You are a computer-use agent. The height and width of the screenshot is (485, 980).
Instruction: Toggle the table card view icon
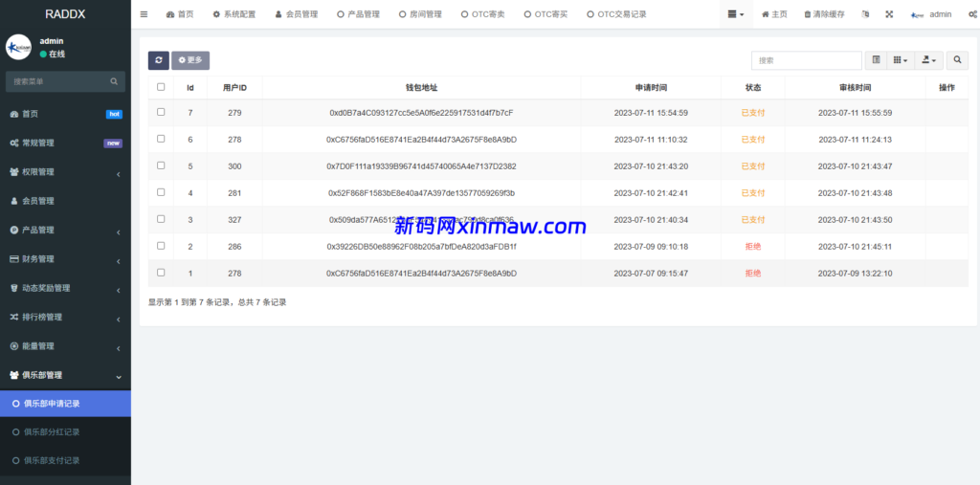(877, 60)
